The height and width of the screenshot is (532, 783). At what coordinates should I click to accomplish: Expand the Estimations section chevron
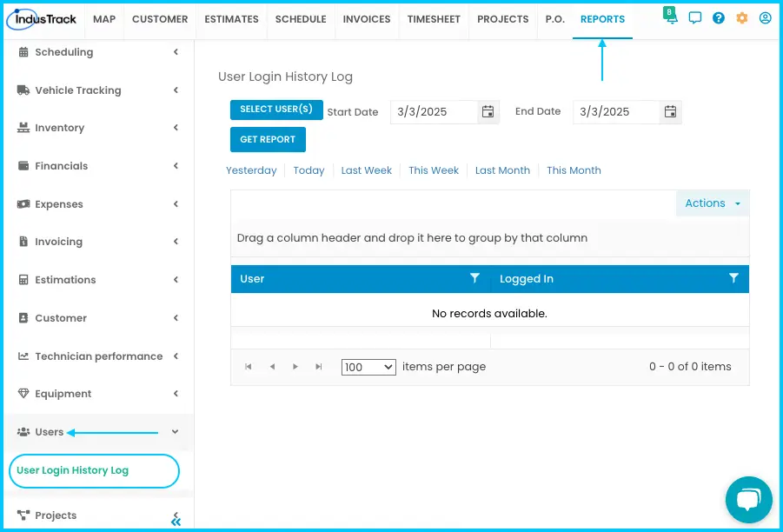(176, 280)
